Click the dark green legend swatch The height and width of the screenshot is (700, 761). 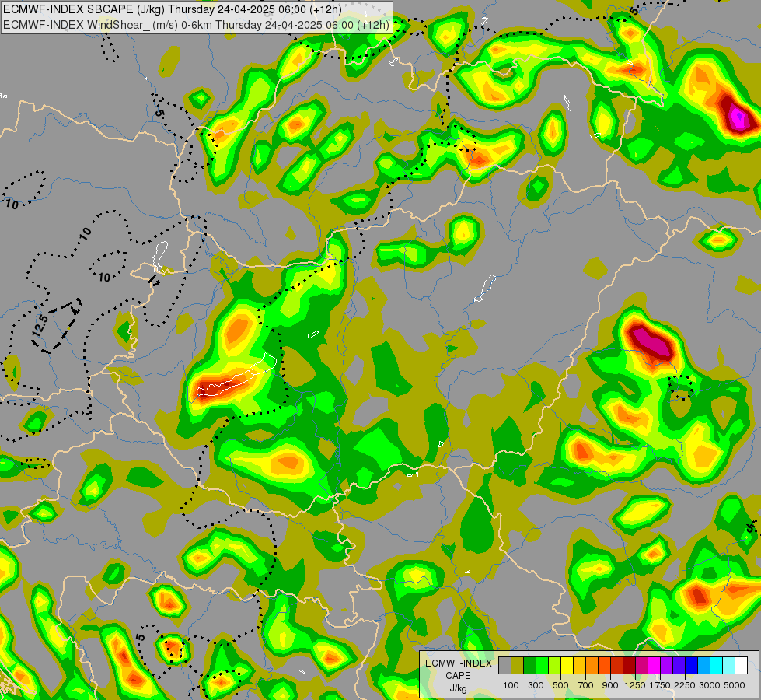click(529, 666)
